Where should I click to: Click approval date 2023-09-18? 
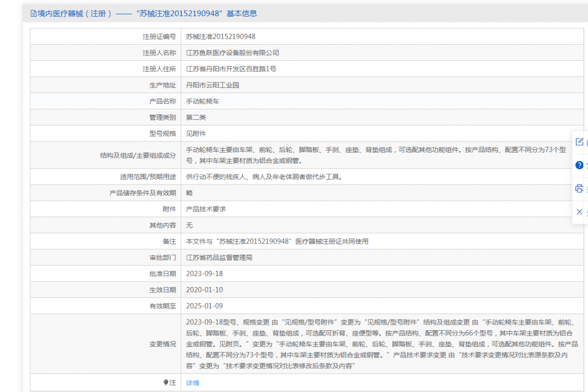204,274
